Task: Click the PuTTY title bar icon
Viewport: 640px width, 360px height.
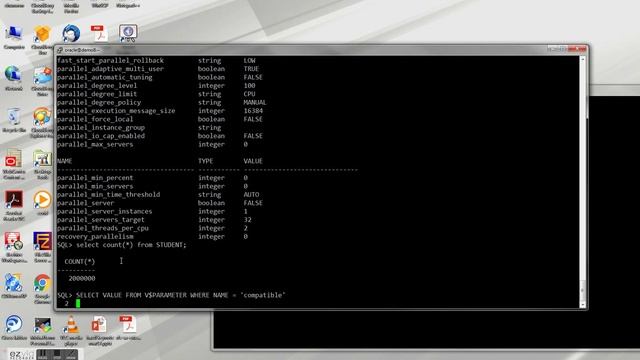Action: point(60,50)
